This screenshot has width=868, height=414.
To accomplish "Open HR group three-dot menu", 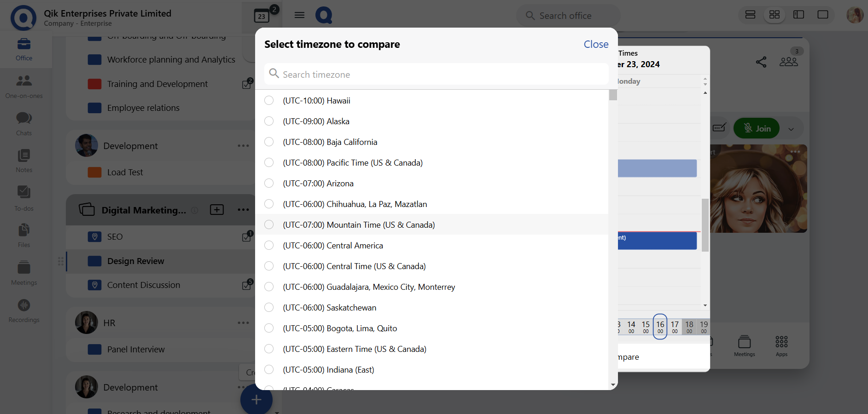I will click(x=243, y=323).
